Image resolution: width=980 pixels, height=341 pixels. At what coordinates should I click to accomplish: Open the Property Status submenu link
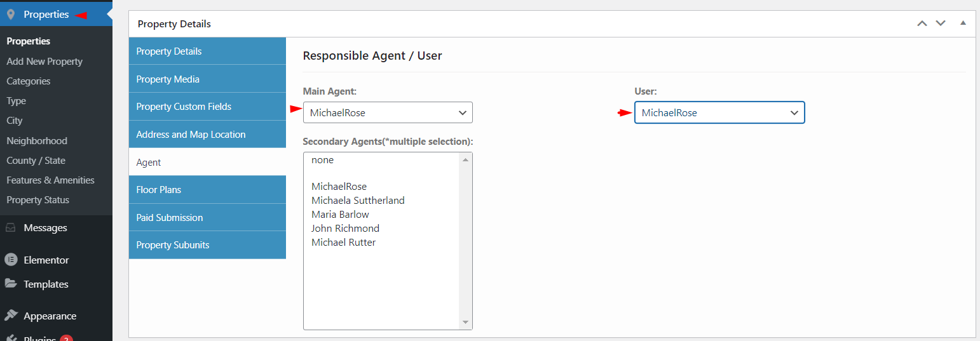pos(38,199)
